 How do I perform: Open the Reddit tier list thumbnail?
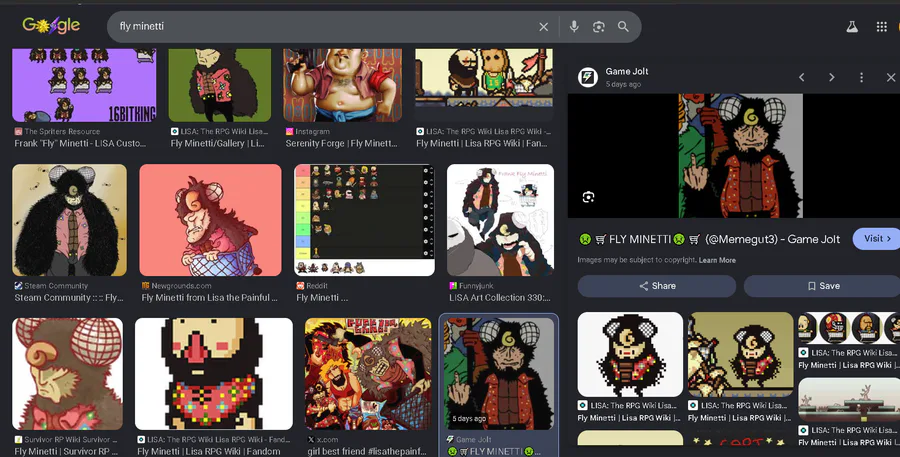pyautogui.click(x=364, y=220)
